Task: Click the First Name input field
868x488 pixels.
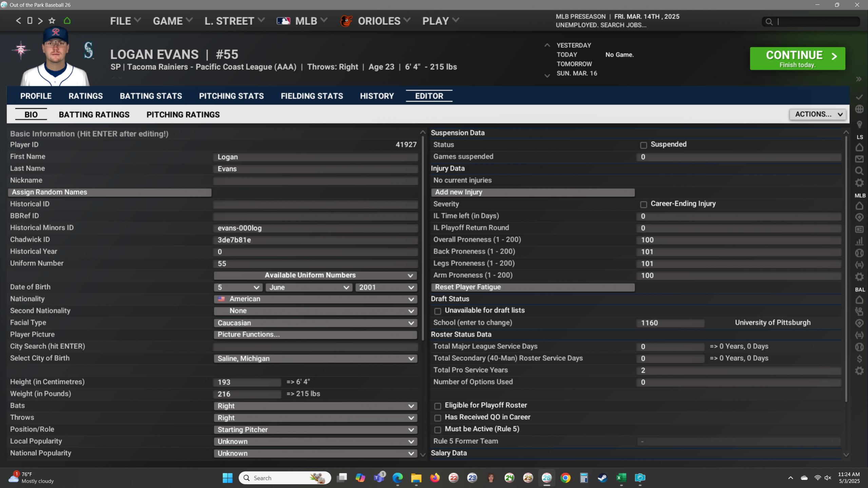Action: coord(315,157)
